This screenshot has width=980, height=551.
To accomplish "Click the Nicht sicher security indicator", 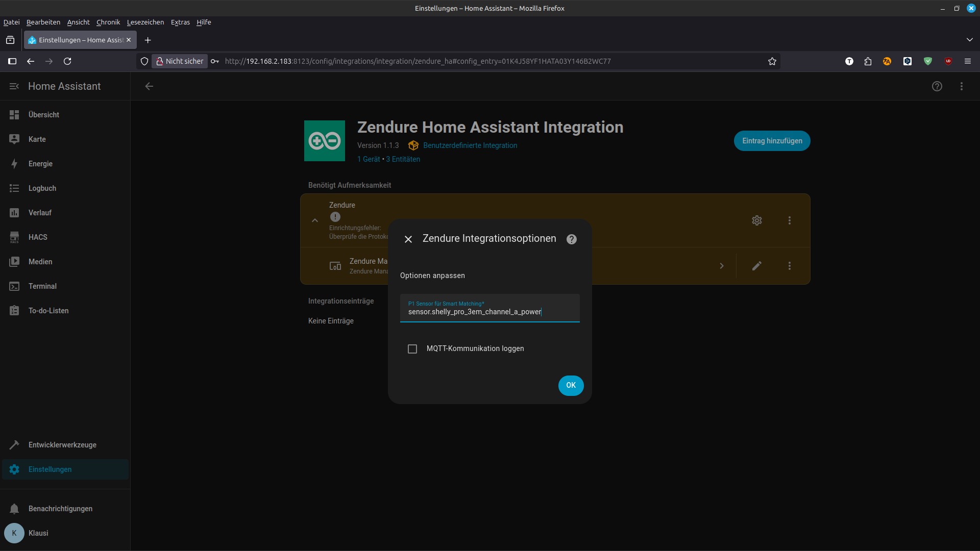I will pyautogui.click(x=180, y=61).
